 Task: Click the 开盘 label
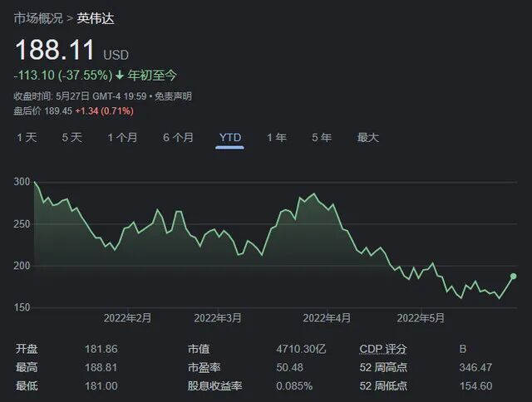pos(27,349)
